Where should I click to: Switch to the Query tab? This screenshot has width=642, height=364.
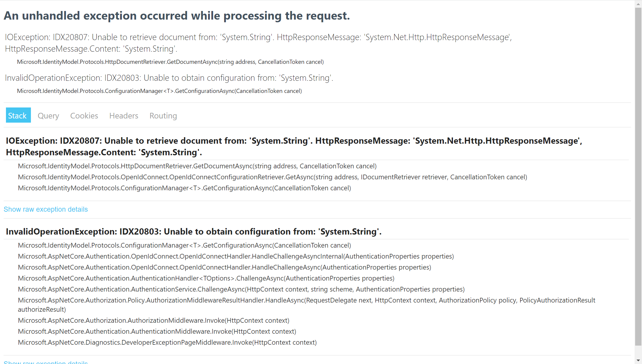pyautogui.click(x=48, y=115)
